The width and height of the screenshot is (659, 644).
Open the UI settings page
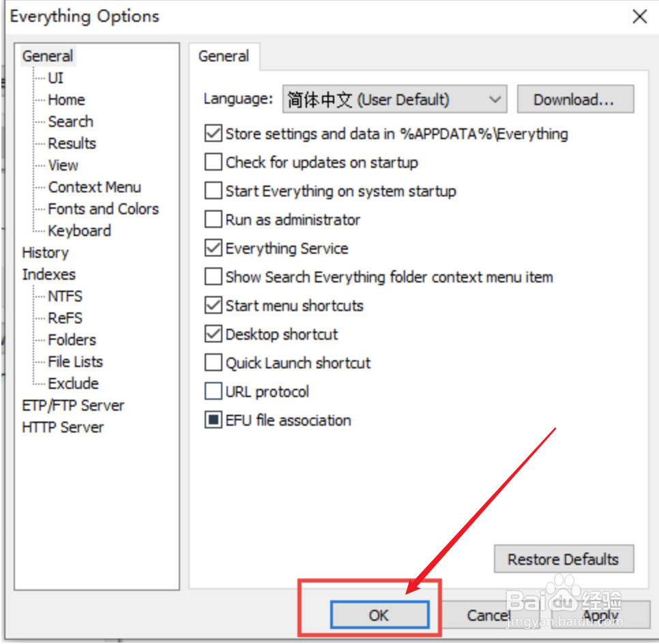[x=55, y=78]
